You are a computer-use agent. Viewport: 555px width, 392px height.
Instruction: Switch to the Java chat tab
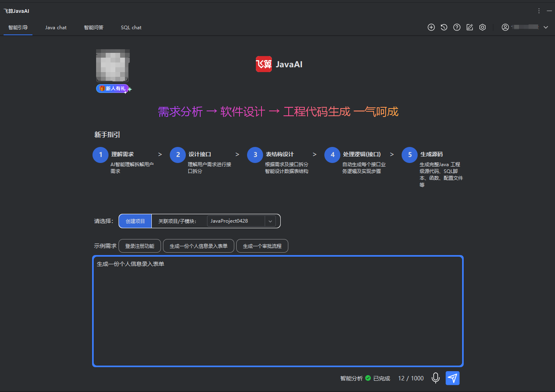pyautogui.click(x=56, y=28)
